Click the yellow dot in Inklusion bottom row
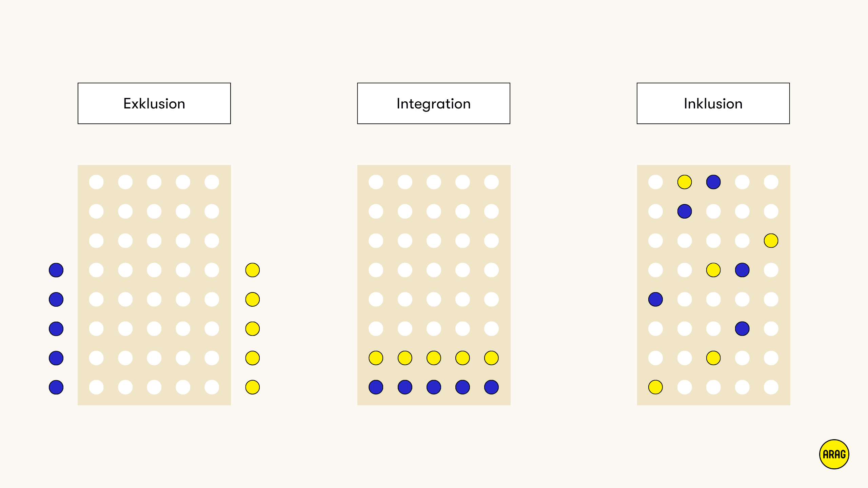The height and width of the screenshot is (488, 868). [x=655, y=387]
